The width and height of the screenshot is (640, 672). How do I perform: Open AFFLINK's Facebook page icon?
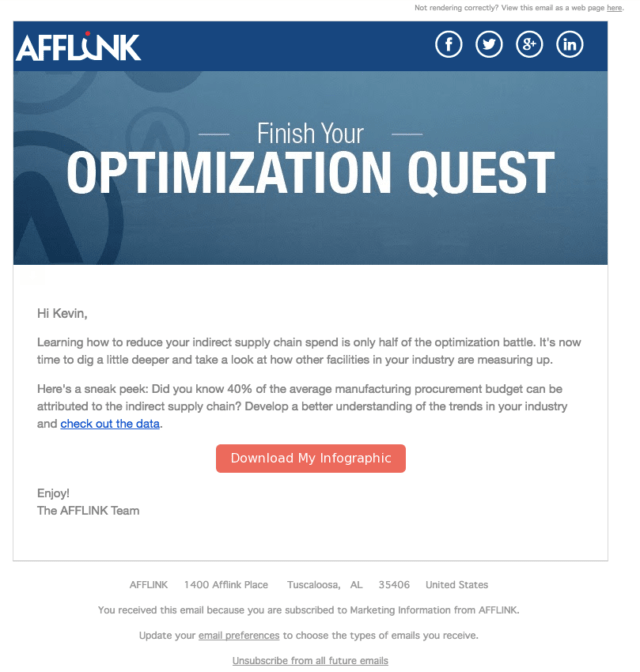pyautogui.click(x=449, y=44)
